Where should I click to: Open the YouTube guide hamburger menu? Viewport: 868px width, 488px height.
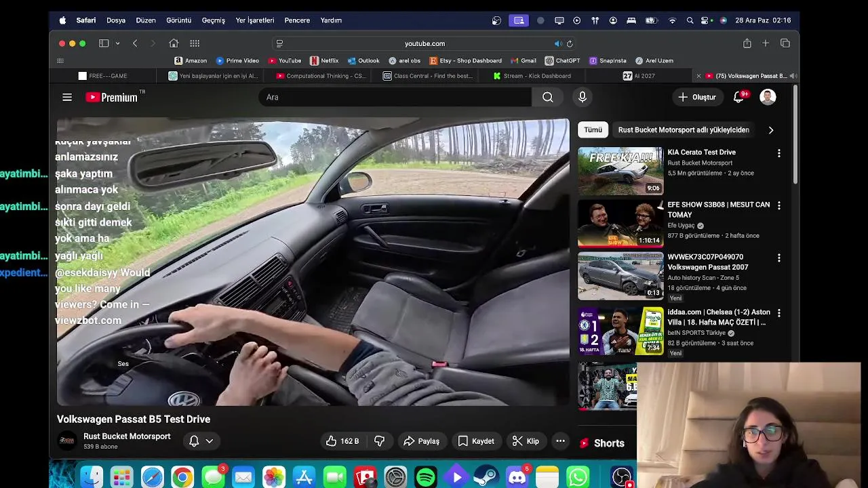67,97
